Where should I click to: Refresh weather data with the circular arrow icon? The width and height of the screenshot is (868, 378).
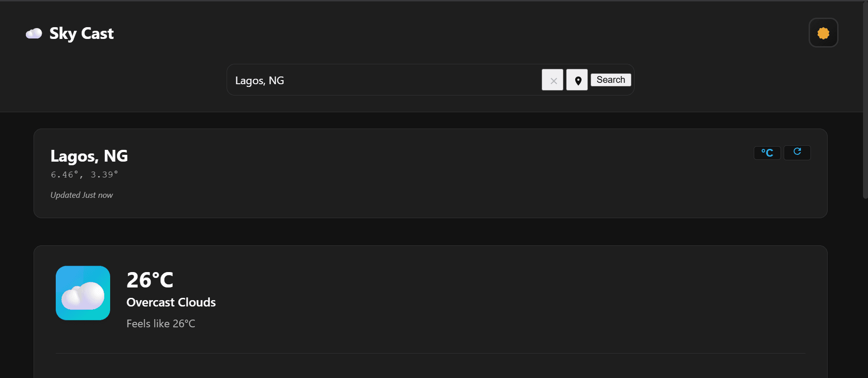[x=797, y=152]
